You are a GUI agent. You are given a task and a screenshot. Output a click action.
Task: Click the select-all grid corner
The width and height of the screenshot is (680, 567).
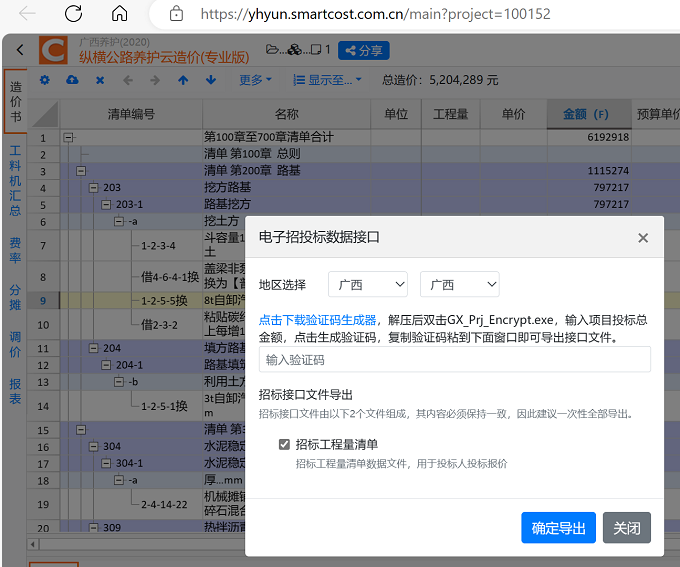click(43, 114)
